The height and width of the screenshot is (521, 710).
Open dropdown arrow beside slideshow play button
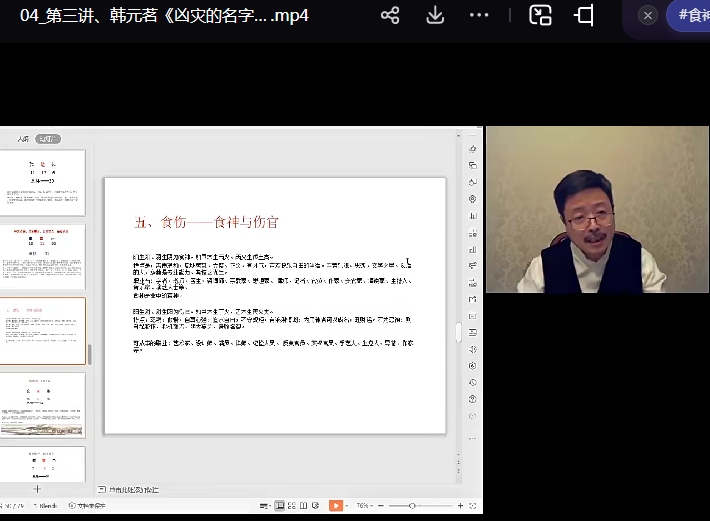(347, 506)
